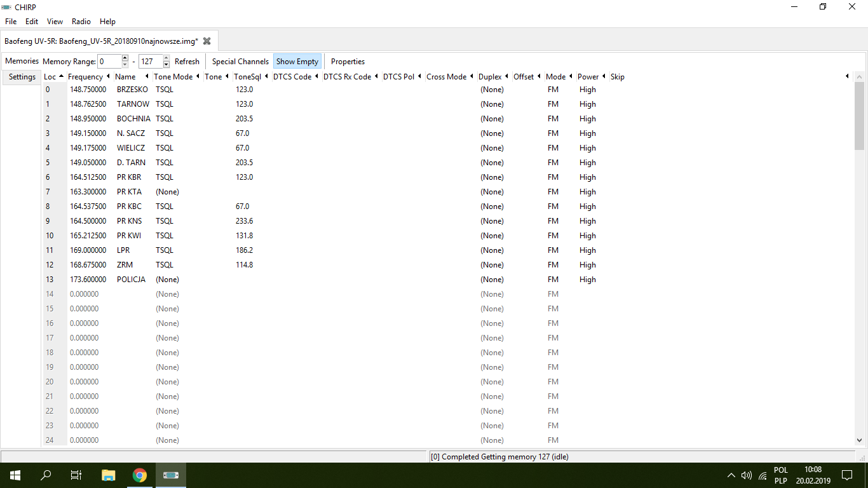Select the 233.6 ToneSql value
Viewport: 868px width, 488px height.
click(244, 221)
